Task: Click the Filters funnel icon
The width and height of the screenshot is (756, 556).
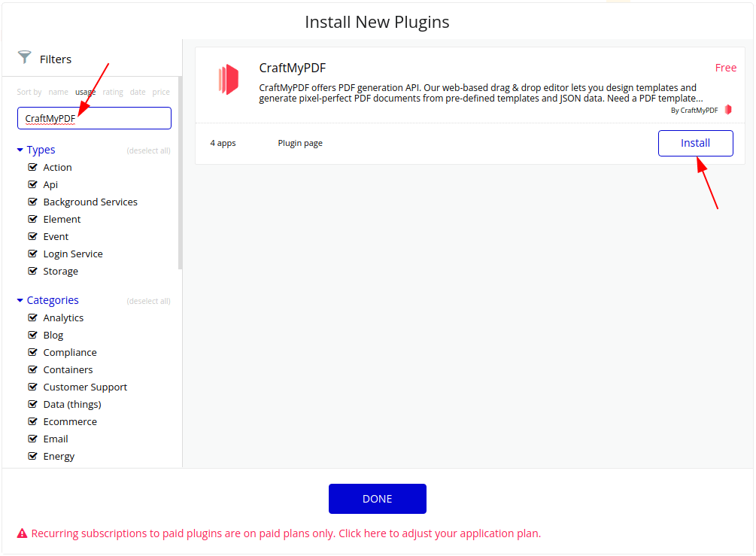Action: pos(25,57)
